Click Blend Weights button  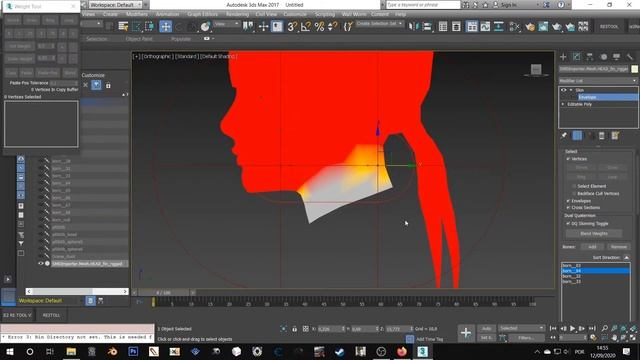pos(594,234)
